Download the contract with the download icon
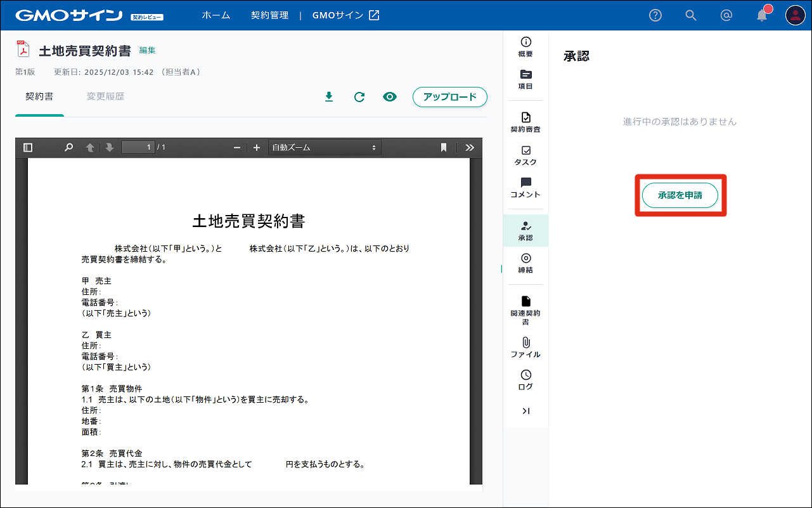The image size is (812, 508). click(329, 97)
